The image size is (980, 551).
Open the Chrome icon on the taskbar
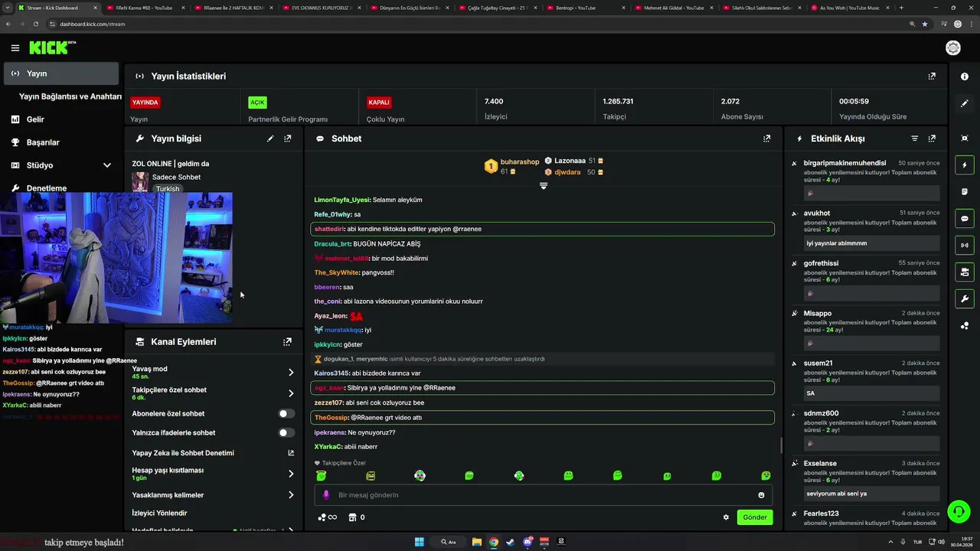pyautogui.click(x=494, y=542)
